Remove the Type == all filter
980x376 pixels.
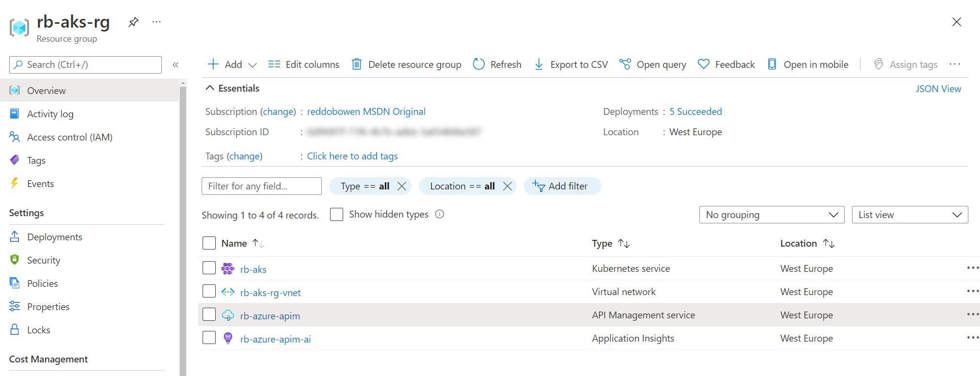[x=402, y=186]
